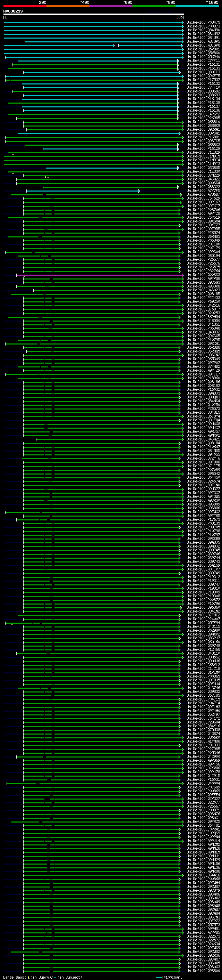
Task: Open hit UniRef100_C1E330
Action: pyautogui.click(x=203, y=172)
